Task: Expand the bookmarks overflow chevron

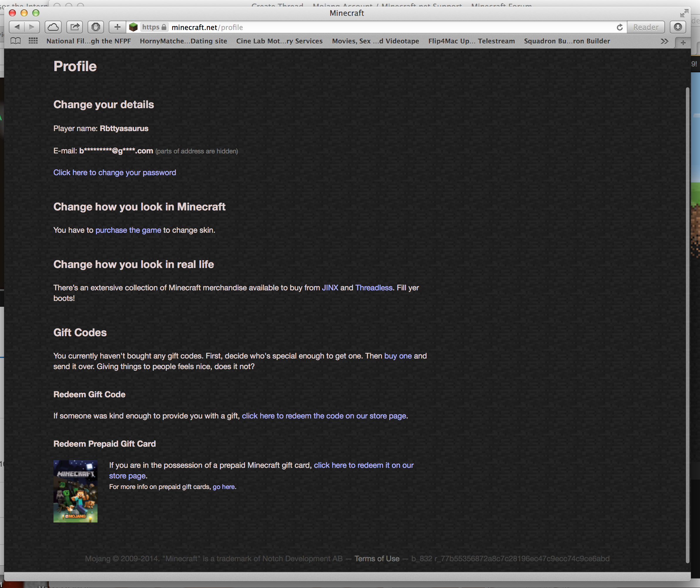Action: click(x=664, y=41)
